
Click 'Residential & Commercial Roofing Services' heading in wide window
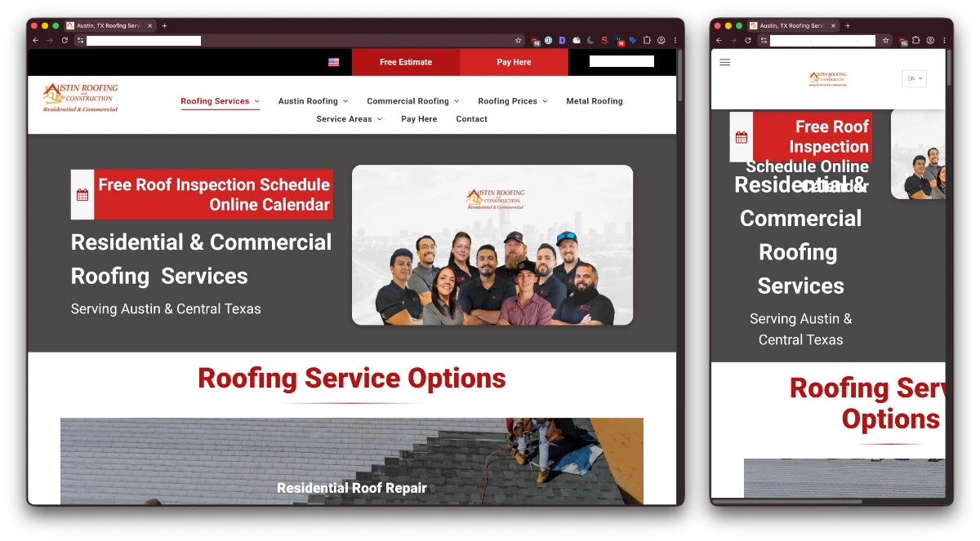[x=202, y=259]
